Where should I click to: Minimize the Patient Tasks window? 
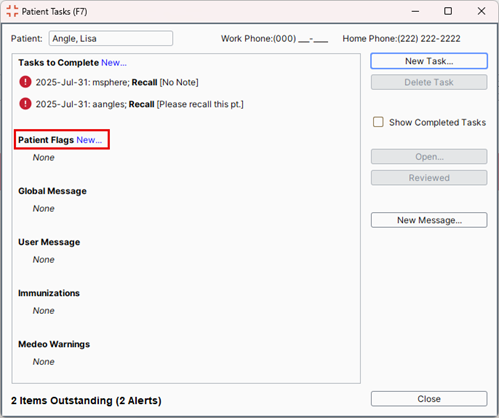[415, 11]
